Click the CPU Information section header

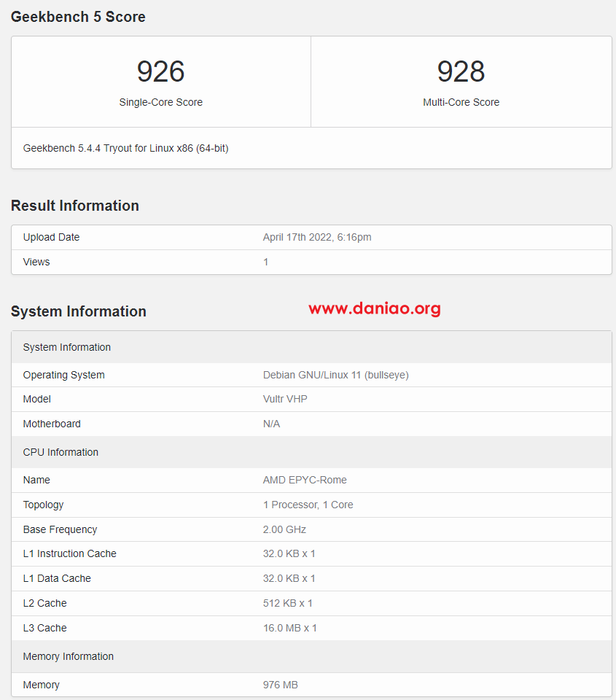[x=311, y=452]
